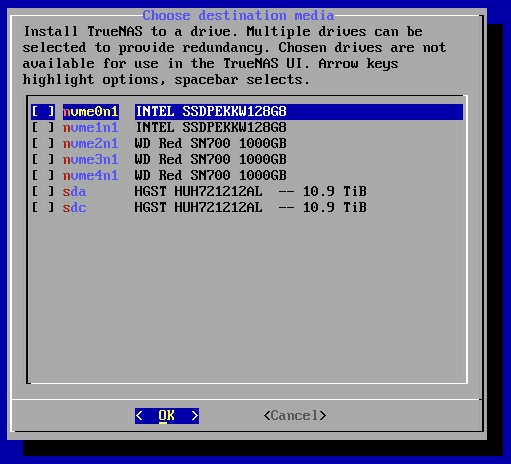Image resolution: width=511 pixels, height=464 pixels.
Task: Click WD Red SN700 description for nvme3n1
Action: tap(211, 160)
